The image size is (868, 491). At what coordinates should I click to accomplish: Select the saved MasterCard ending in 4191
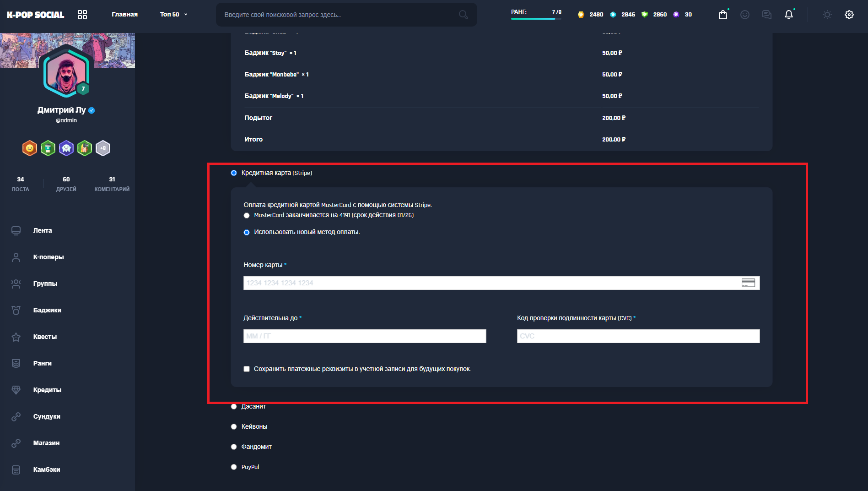247,215
